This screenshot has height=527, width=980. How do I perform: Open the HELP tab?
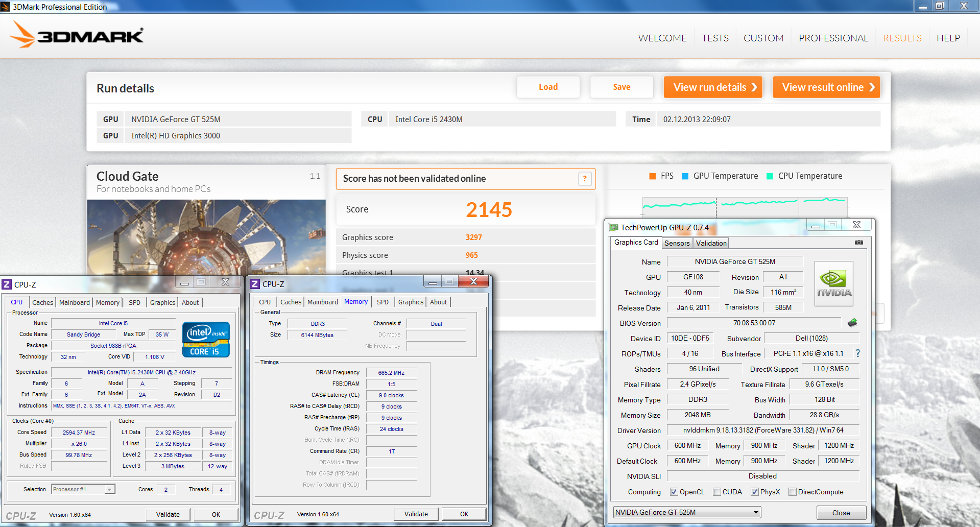(948, 38)
